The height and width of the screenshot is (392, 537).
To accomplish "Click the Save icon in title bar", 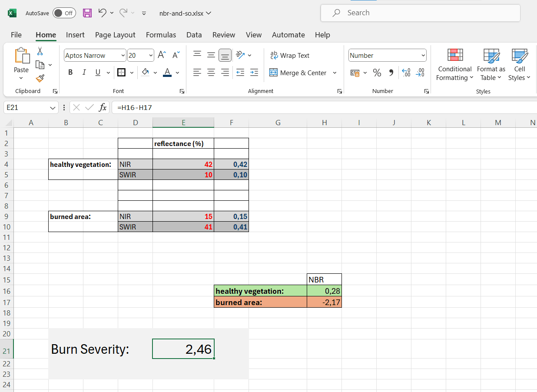I will (87, 13).
